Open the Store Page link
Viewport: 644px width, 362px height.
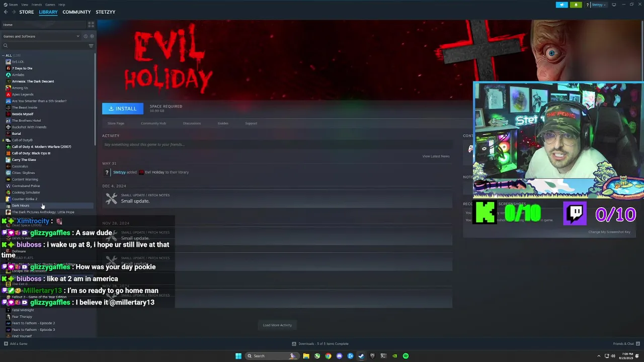pyautogui.click(x=116, y=123)
